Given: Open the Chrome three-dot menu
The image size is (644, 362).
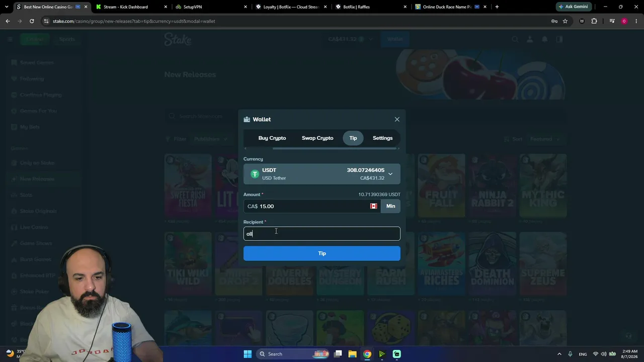Looking at the screenshot, I should click(636, 21).
